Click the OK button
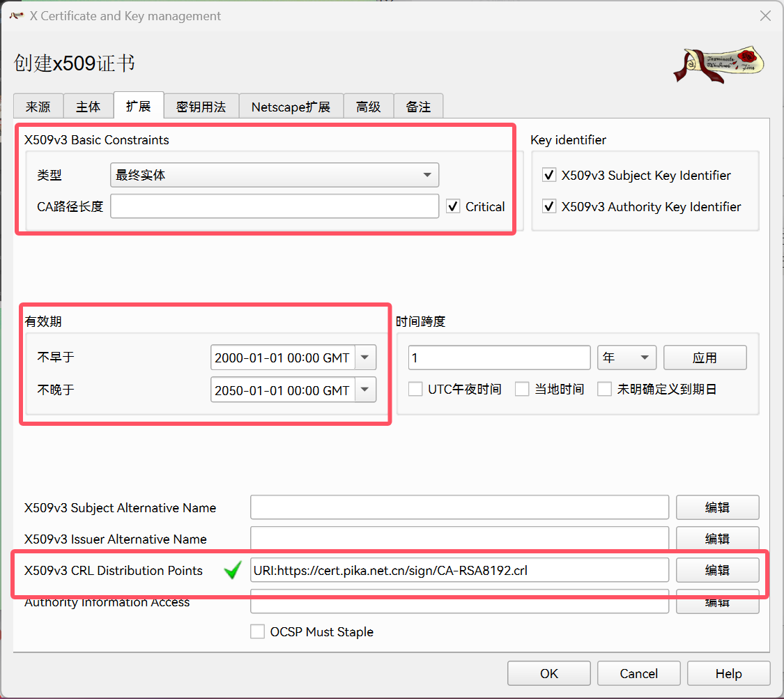784x699 pixels. point(549,673)
